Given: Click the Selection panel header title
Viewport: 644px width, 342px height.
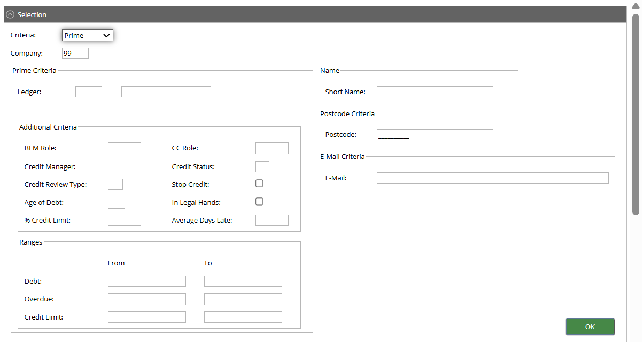Looking at the screenshot, I should tap(32, 14).
